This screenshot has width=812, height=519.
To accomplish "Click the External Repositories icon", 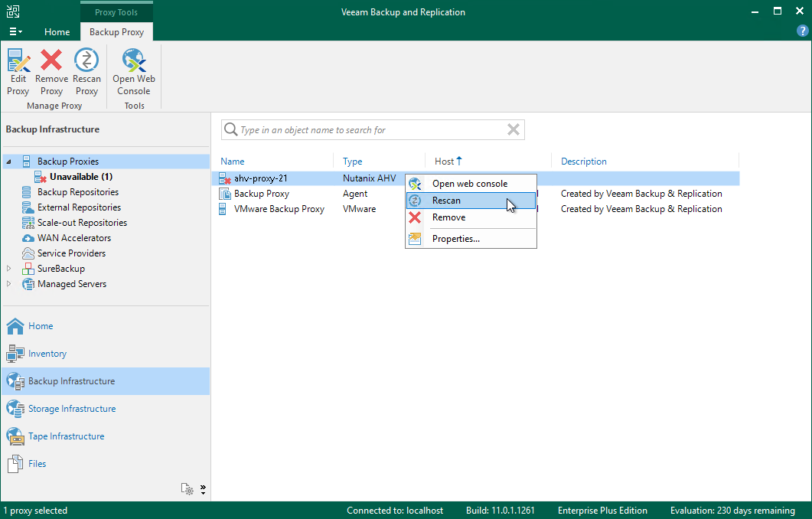I will coord(28,207).
